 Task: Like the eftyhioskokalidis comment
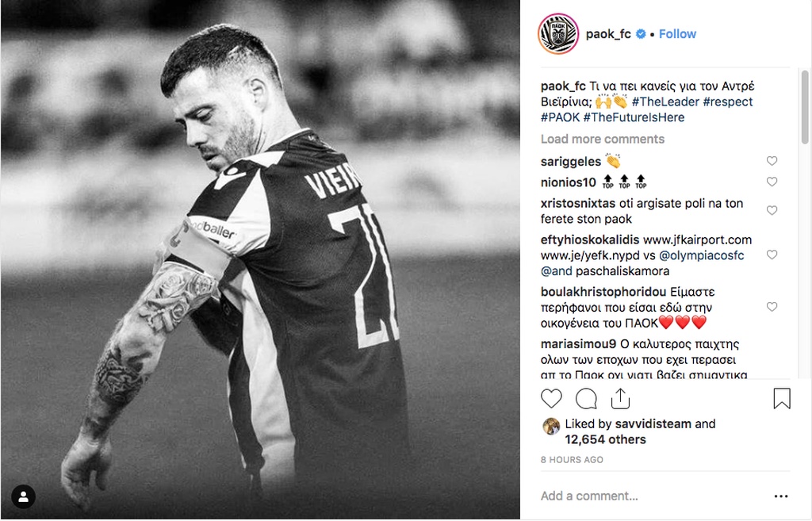click(x=772, y=255)
